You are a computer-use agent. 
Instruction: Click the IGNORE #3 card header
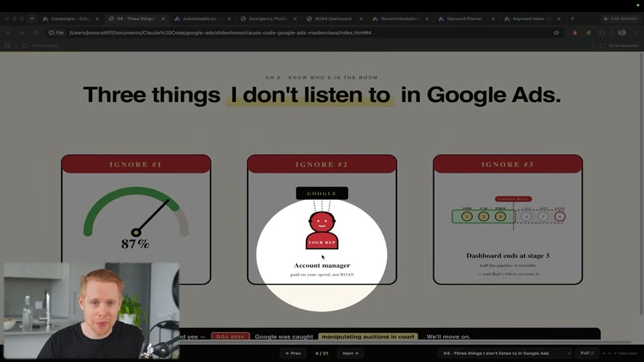[508, 164]
